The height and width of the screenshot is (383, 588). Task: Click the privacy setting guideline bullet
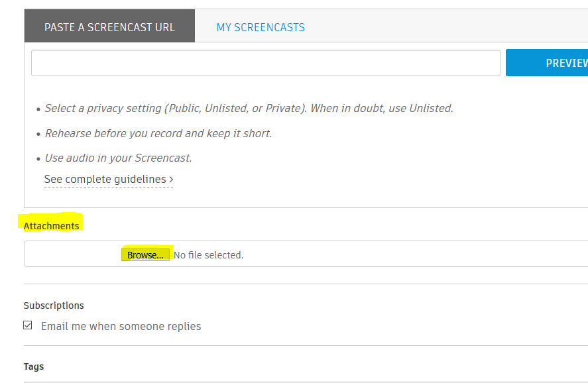coord(249,108)
